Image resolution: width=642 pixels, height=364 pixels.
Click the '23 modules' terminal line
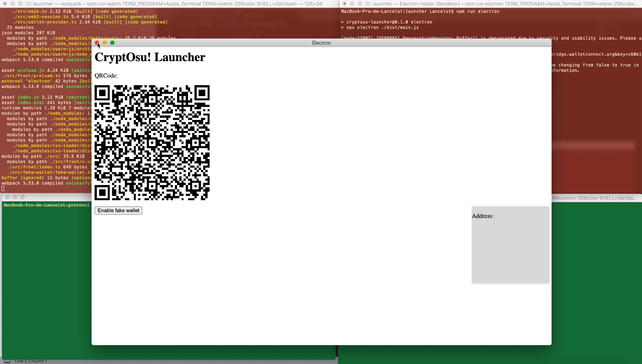20,27
